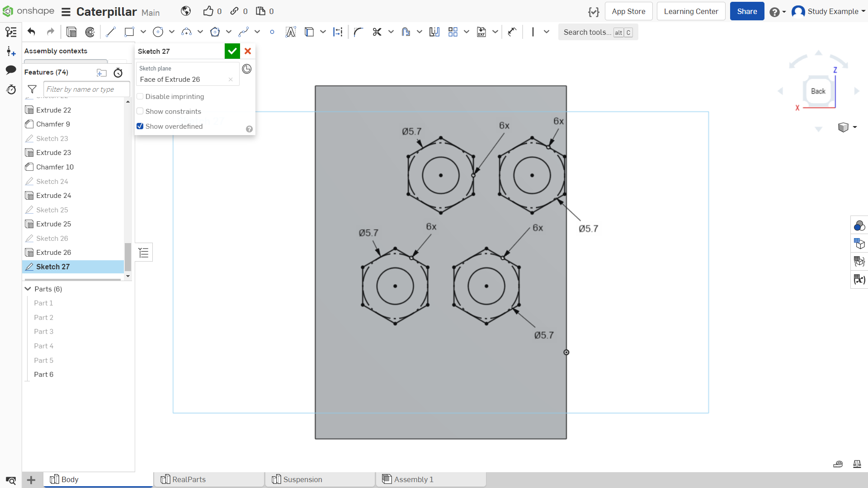The height and width of the screenshot is (488, 868).
Task: Click the Dimension tool icon
Action: (338, 32)
